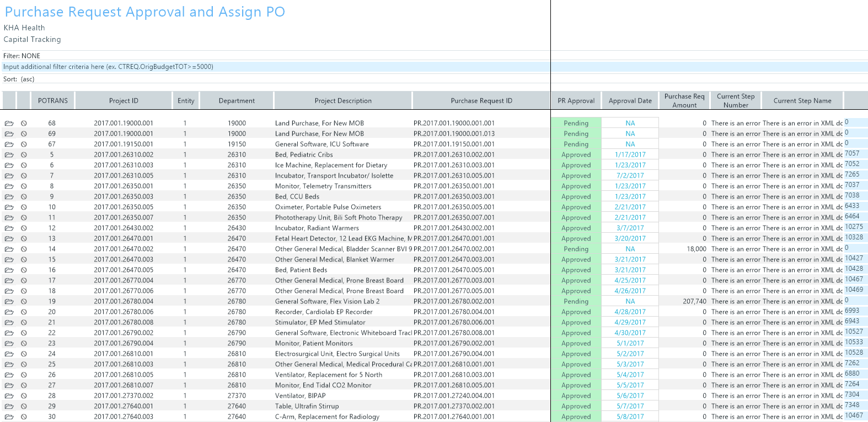
Task: Open the folder icon for POTRANS 14
Action: tap(9, 249)
